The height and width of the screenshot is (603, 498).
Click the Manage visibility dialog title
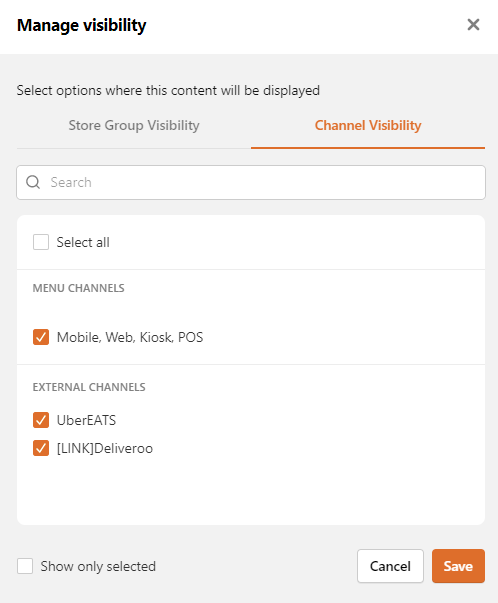tap(82, 25)
